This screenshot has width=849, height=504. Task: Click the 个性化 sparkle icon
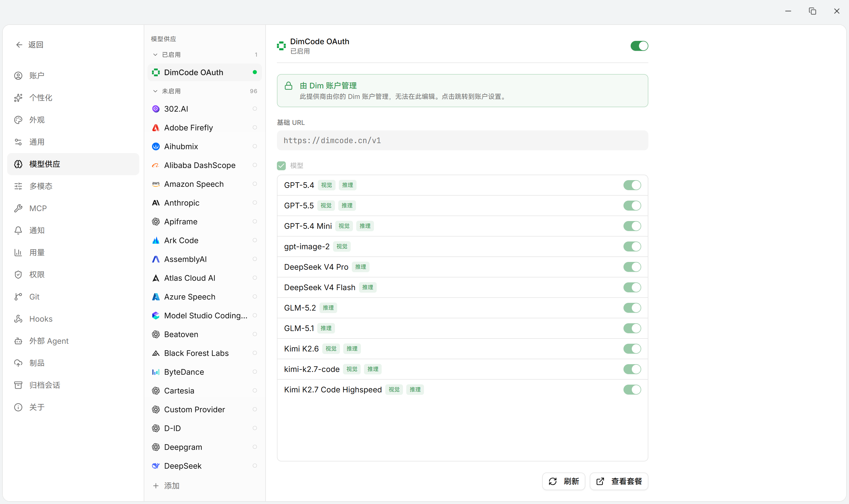click(18, 98)
